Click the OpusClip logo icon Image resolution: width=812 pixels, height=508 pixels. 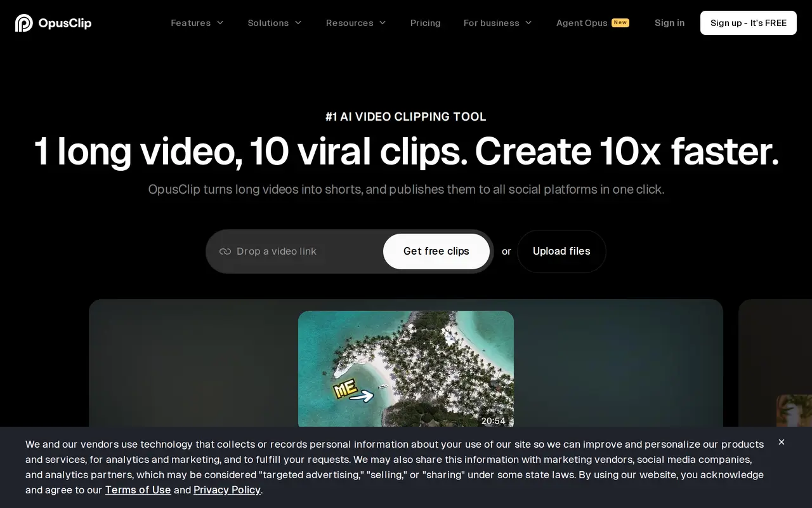(24, 23)
